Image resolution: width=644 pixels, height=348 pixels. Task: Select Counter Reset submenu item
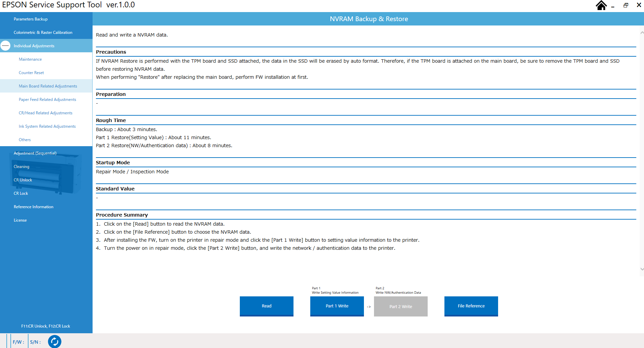[46, 73]
